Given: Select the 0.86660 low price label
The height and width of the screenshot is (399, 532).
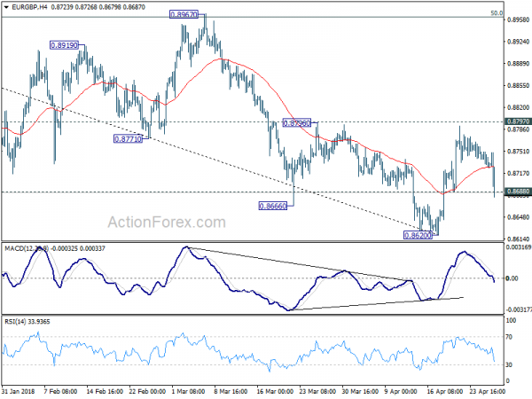Looking at the screenshot, I should click(272, 206).
